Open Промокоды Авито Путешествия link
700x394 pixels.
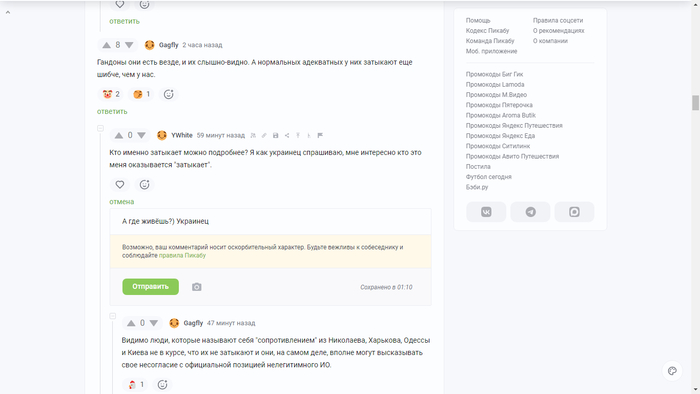[512, 157]
